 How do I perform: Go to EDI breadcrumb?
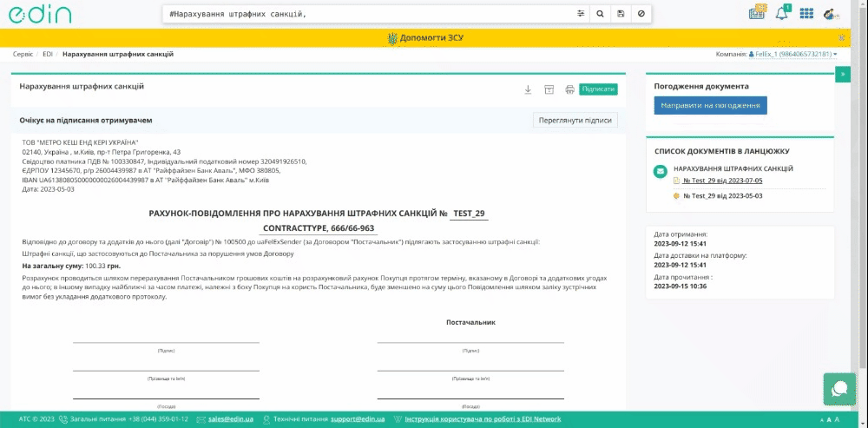click(47, 55)
